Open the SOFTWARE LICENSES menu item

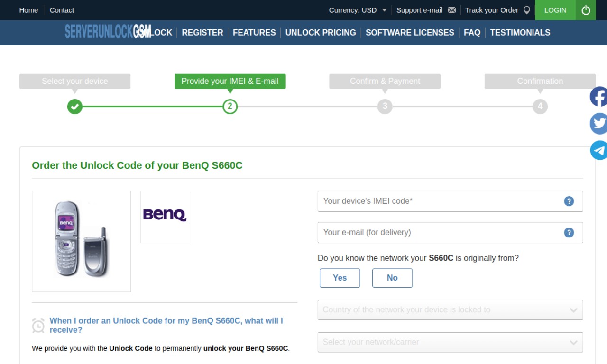tap(410, 33)
